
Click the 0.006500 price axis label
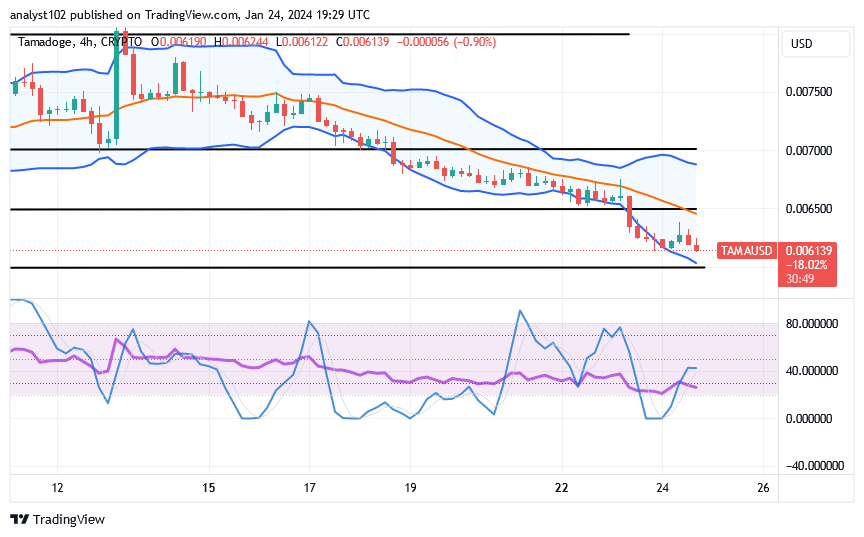pos(808,209)
